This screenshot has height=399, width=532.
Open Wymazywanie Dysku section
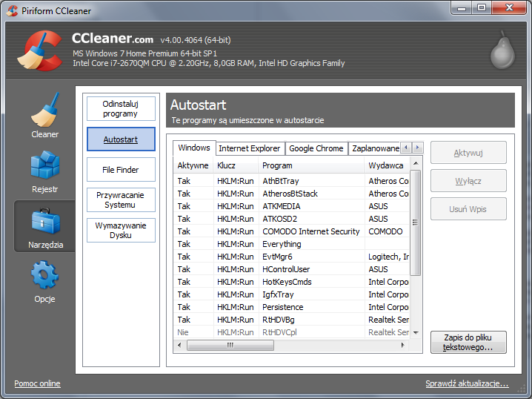121,230
